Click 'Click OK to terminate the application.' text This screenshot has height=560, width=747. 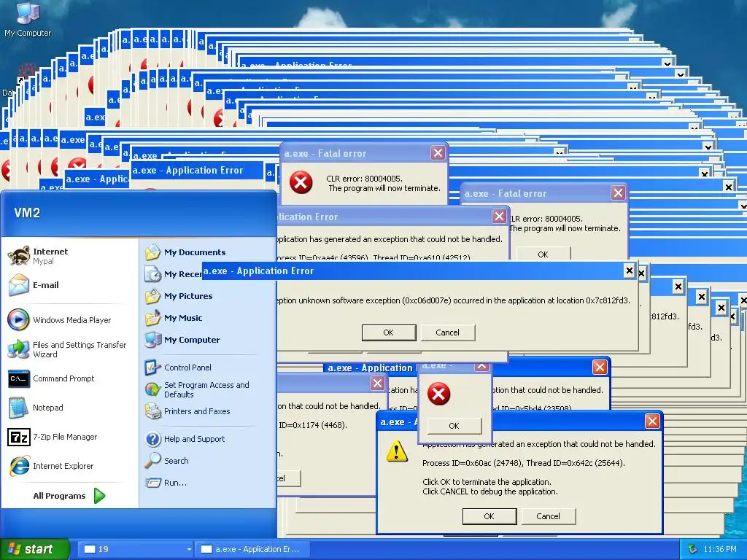point(487,482)
